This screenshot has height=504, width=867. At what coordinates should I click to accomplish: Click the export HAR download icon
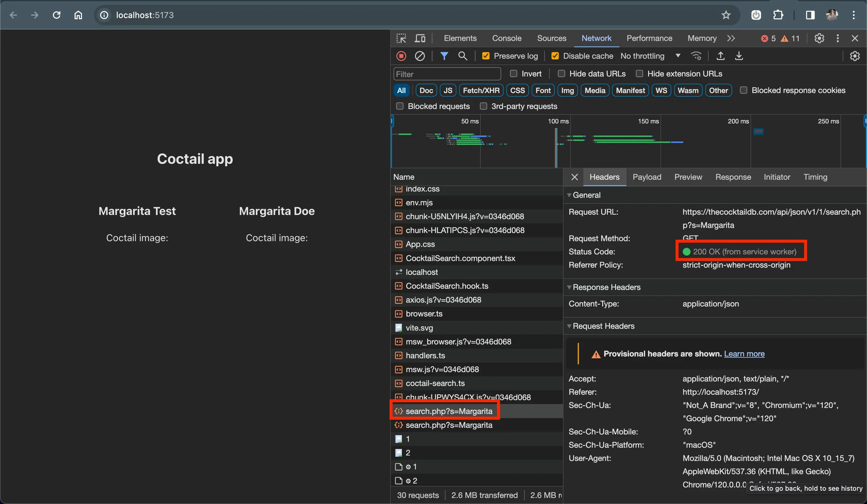point(739,56)
